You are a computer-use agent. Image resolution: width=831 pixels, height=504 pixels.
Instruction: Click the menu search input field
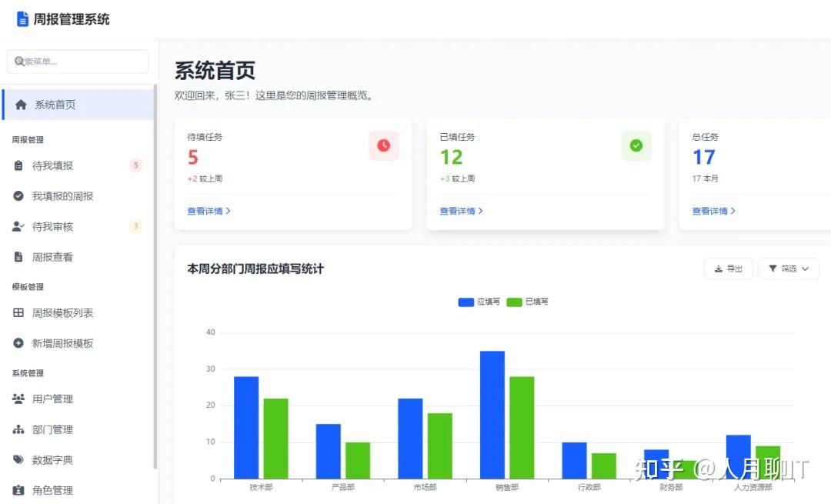(77, 62)
